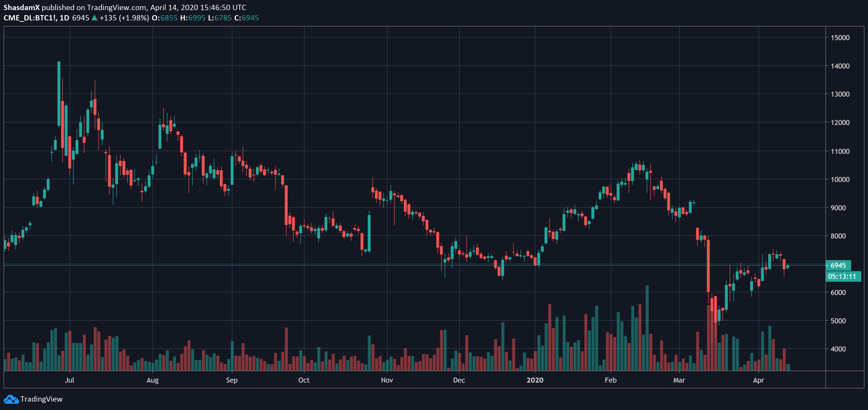Expand the time axis at the bottom
Viewport: 868px width, 410px height.
point(404,380)
